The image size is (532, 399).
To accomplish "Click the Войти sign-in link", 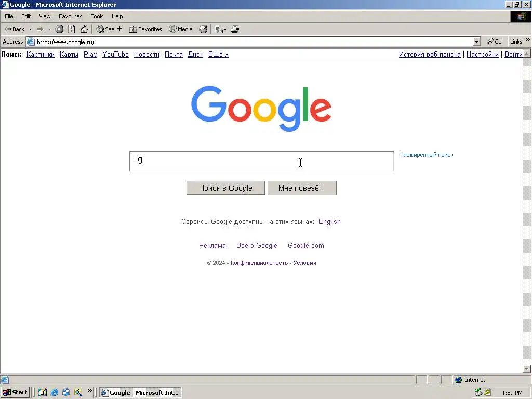I will (513, 54).
